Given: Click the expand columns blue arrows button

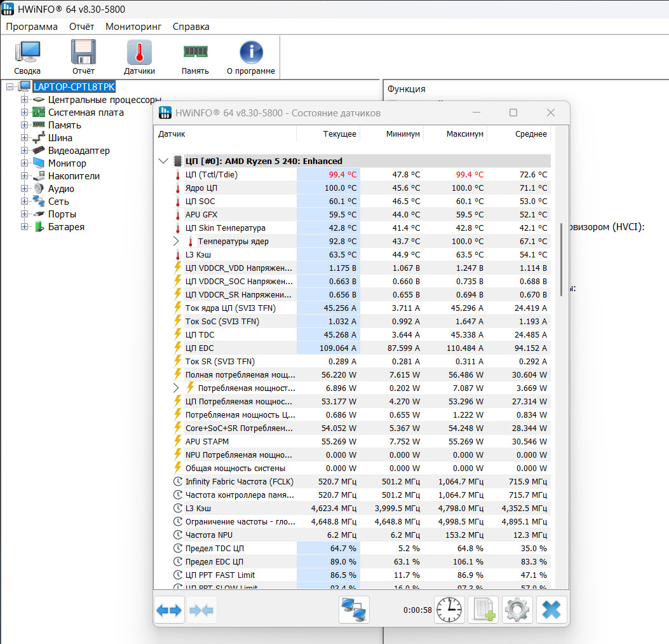Looking at the screenshot, I should tap(170, 610).
